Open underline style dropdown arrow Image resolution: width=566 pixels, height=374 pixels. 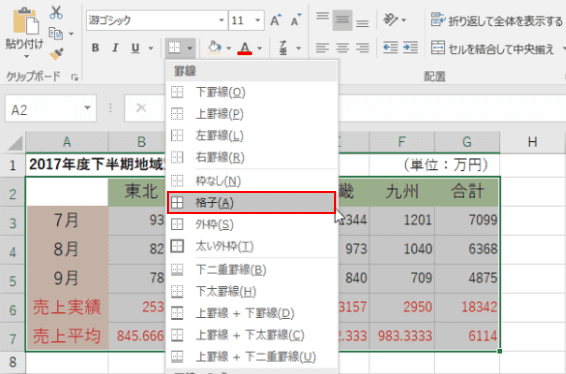click(x=151, y=48)
